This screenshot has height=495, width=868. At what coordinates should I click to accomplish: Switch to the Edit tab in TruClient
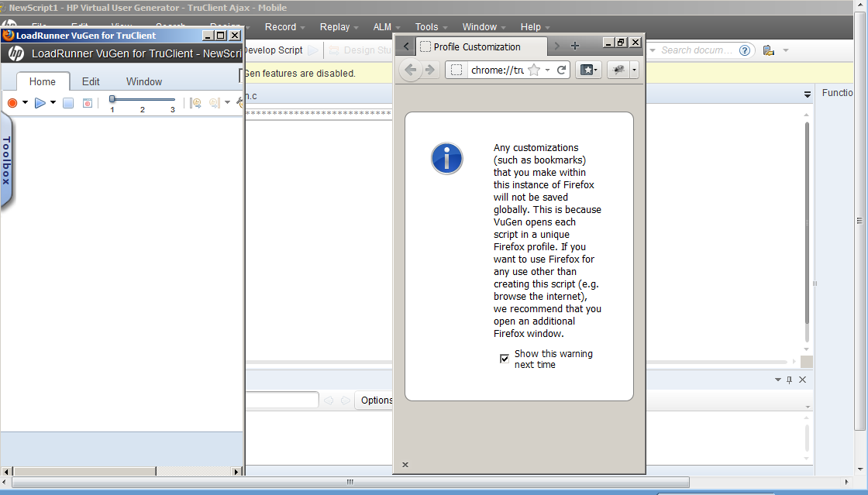(91, 81)
